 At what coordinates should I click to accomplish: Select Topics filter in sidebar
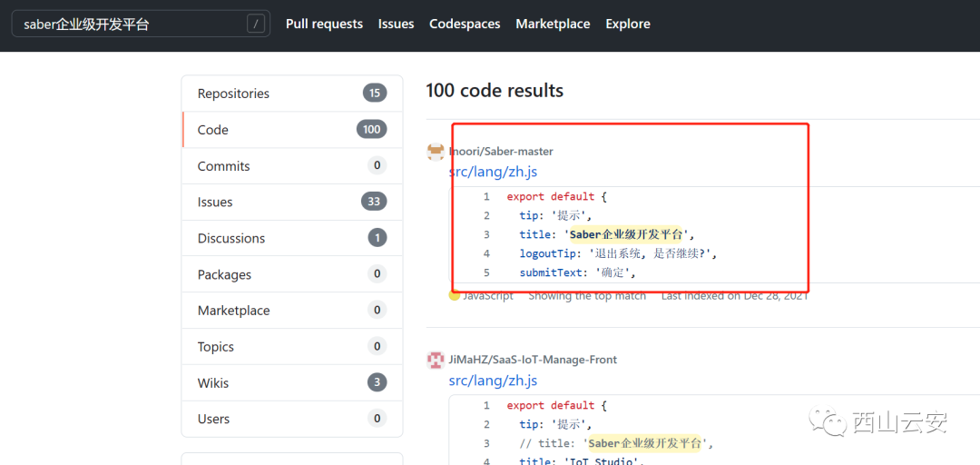pos(292,347)
